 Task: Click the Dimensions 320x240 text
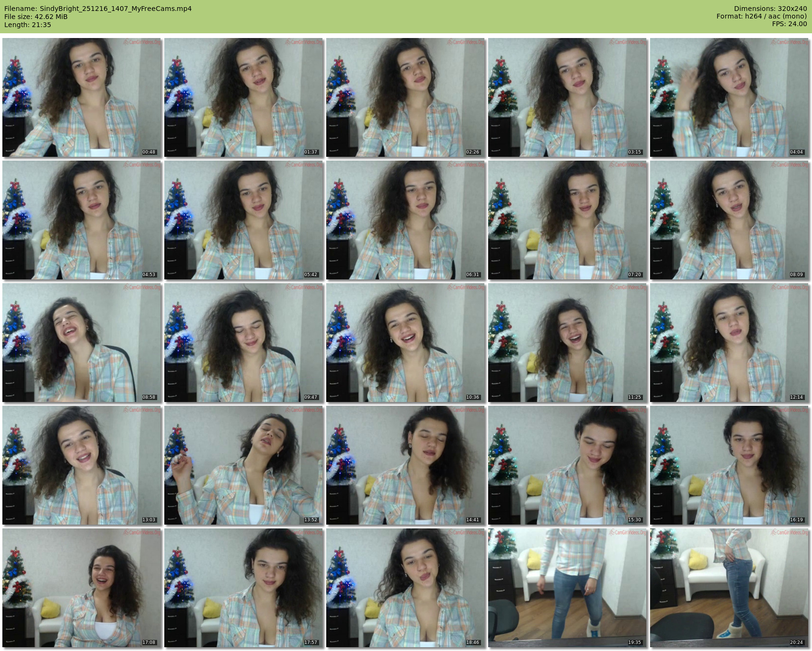770,9
